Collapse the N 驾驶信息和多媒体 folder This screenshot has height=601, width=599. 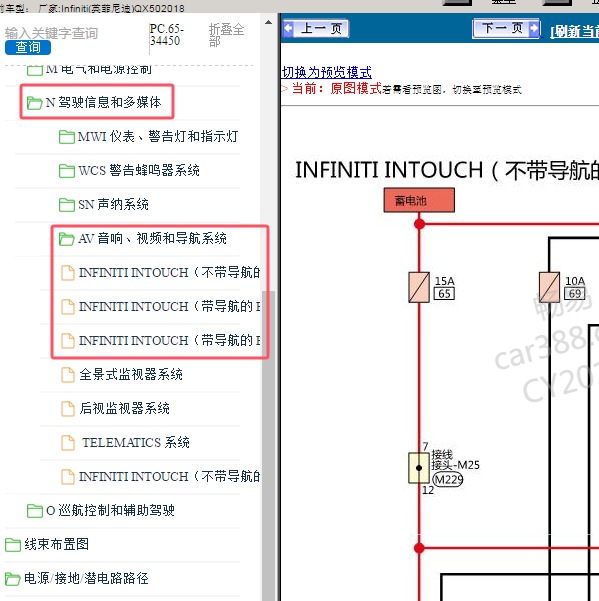tap(94, 102)
